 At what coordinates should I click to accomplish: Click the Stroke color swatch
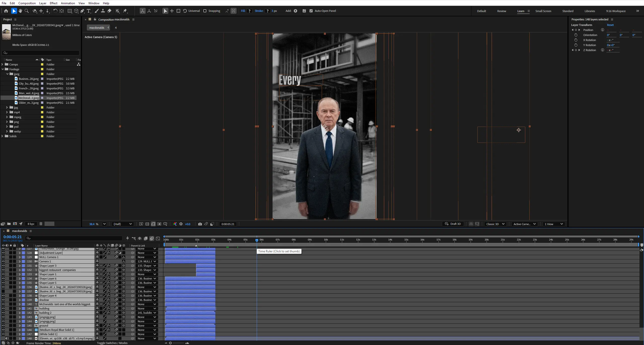tap(267, 11)
